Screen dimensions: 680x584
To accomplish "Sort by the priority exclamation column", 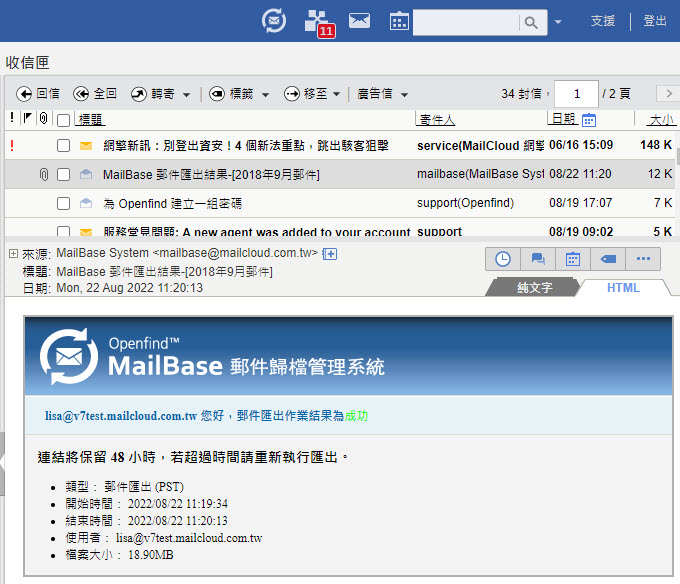I will [x=12, y=118].
